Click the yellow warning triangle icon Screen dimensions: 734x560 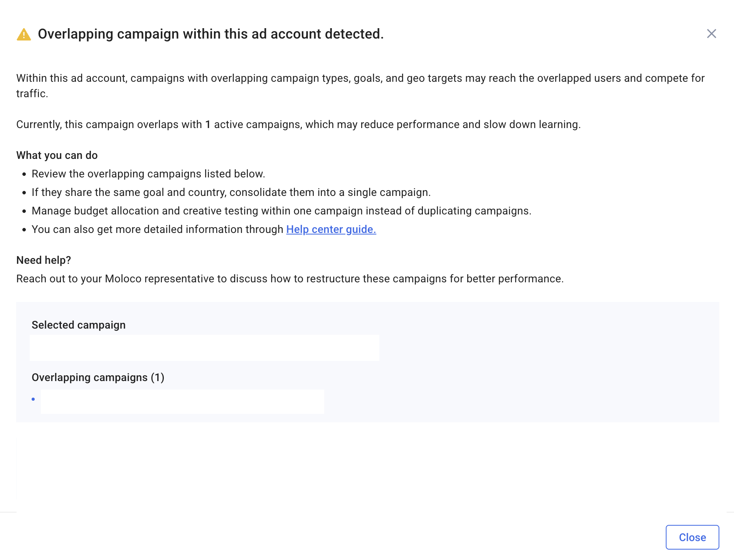click(x=24, y=34)
